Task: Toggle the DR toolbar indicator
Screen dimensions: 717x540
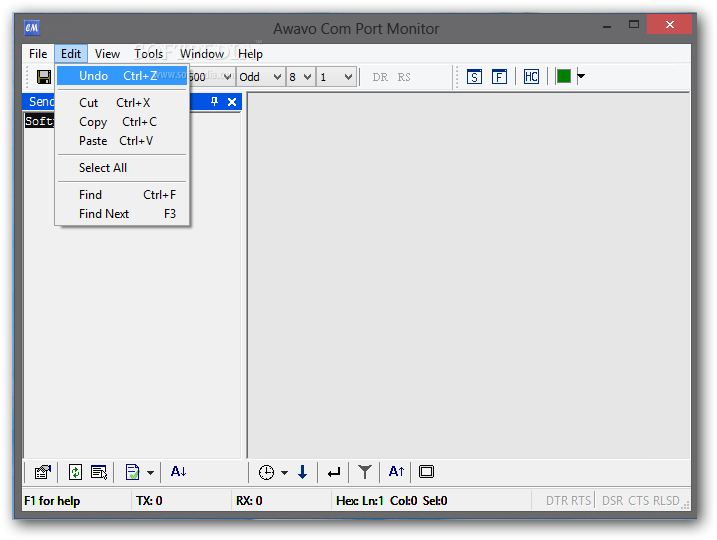Action: pos(380,77)
